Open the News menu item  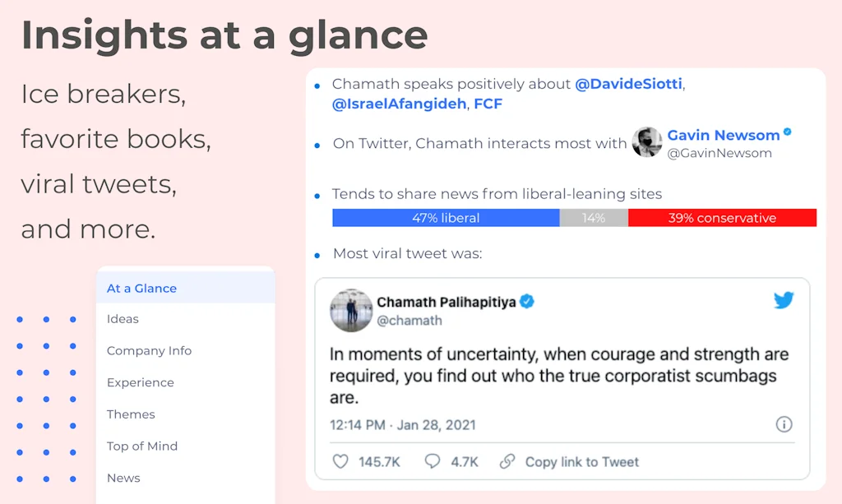(x=123, y=478)
